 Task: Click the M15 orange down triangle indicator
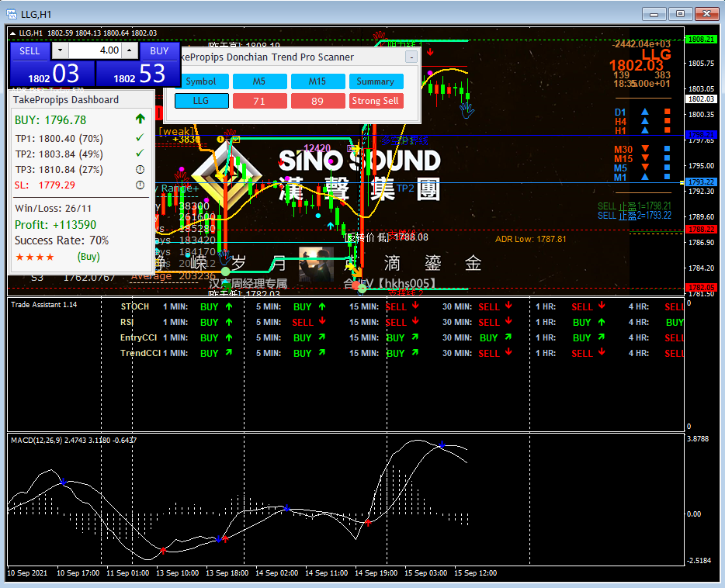(x=645, y=158)
